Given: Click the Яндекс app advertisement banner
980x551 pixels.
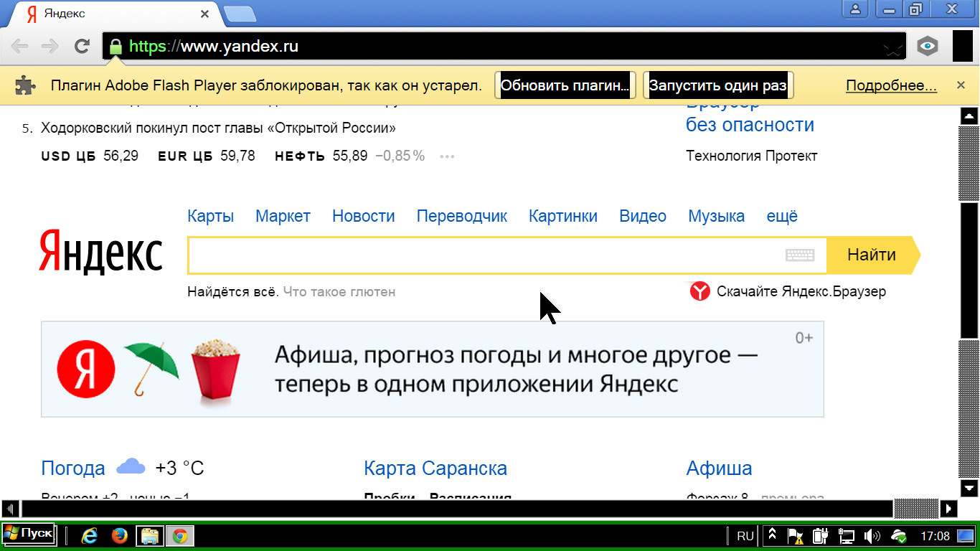Looking at the screenshot, I should point(433,369).
